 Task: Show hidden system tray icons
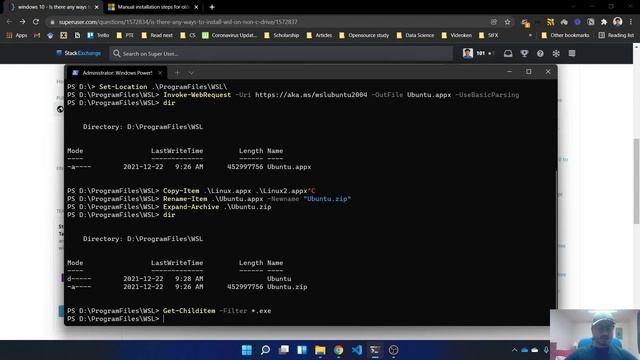514,350
